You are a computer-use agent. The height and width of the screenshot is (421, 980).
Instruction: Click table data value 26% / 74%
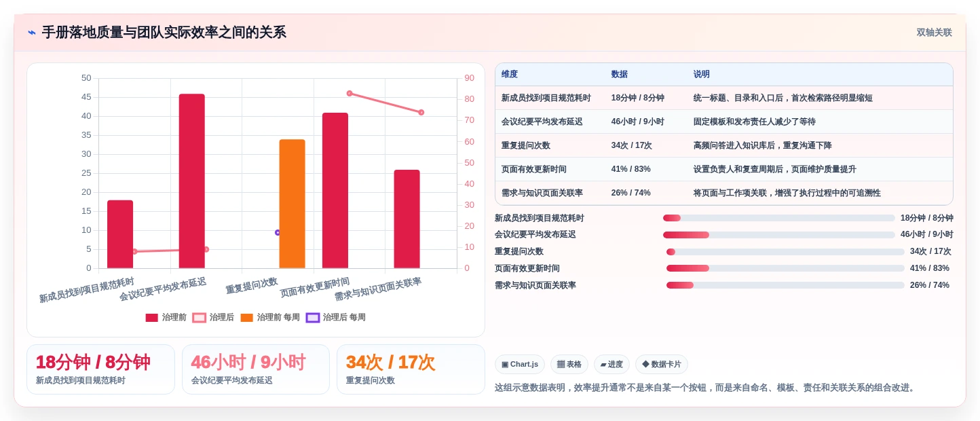631,194
